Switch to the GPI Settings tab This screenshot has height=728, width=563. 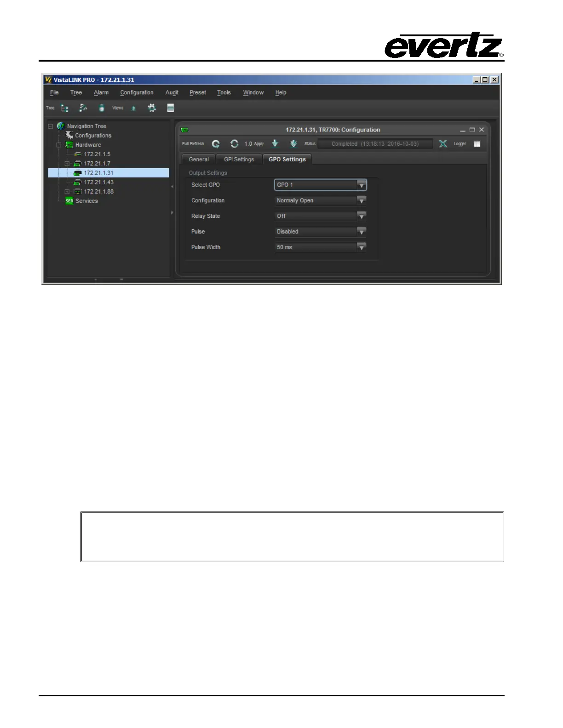click(239, 159)
